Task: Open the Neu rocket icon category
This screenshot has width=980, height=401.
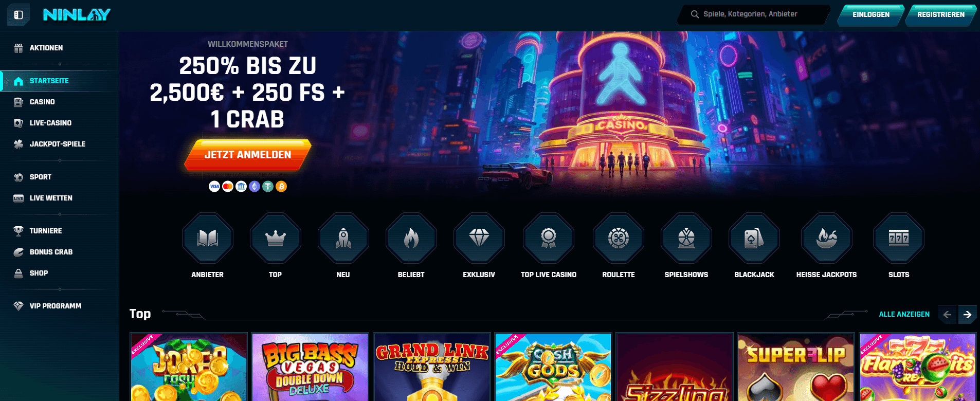Action: (x=343, y=238)
